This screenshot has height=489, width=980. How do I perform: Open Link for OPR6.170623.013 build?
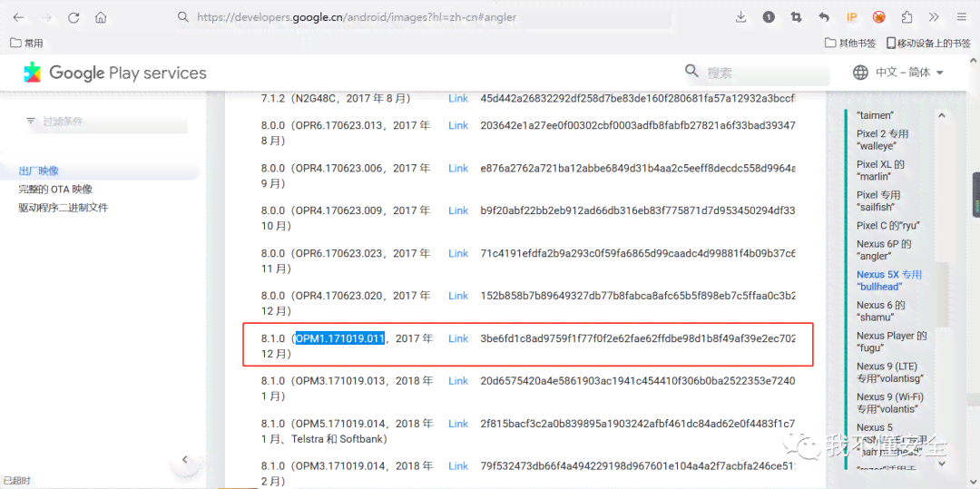[x=458, y=125]
